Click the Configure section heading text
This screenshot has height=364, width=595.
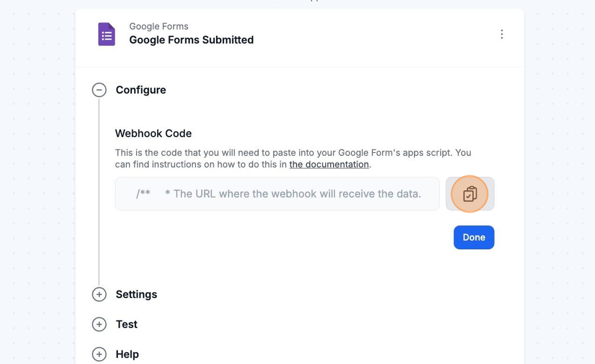pos(141,90)
